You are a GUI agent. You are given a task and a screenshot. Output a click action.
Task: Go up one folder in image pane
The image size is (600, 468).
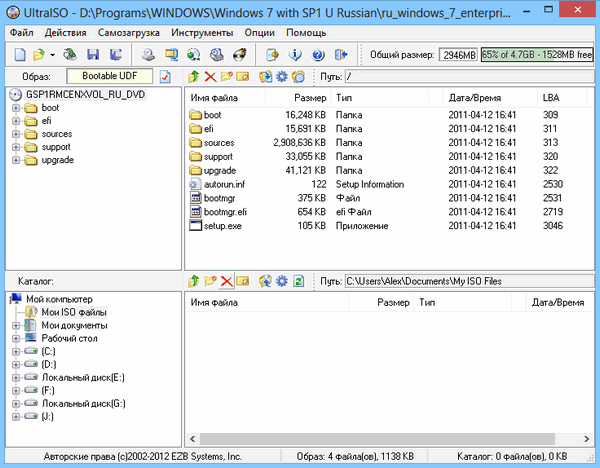(x=193, y=76)
